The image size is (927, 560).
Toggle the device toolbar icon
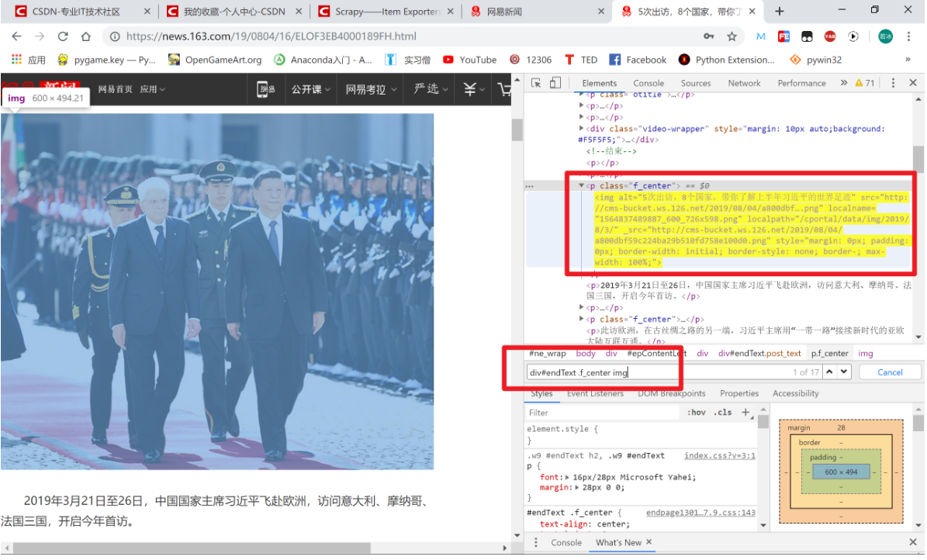coord(555,83)
